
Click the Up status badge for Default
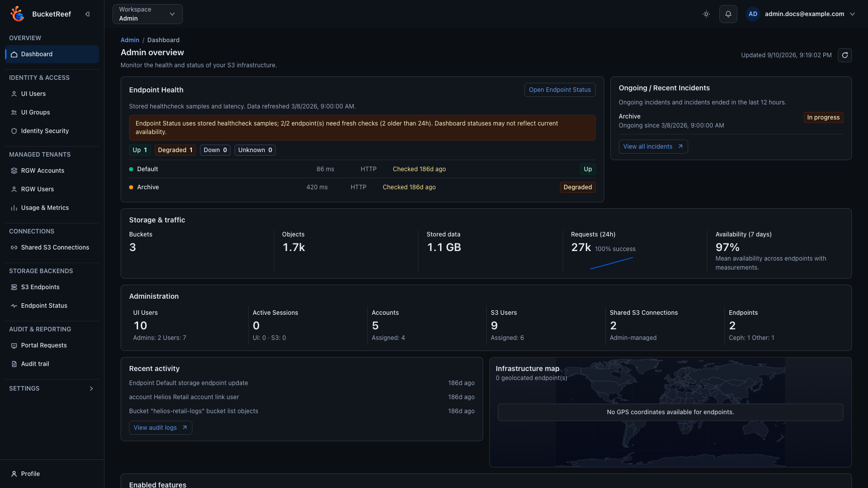[588, 169]
